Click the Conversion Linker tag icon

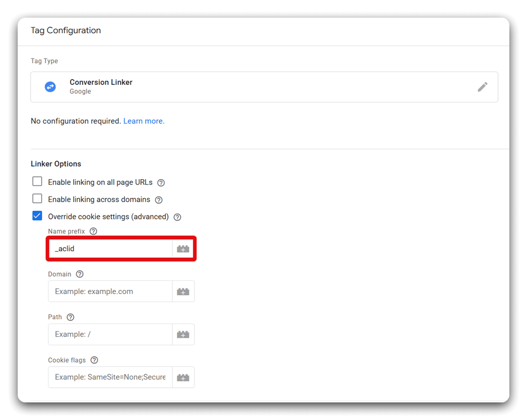pos(50,87)
